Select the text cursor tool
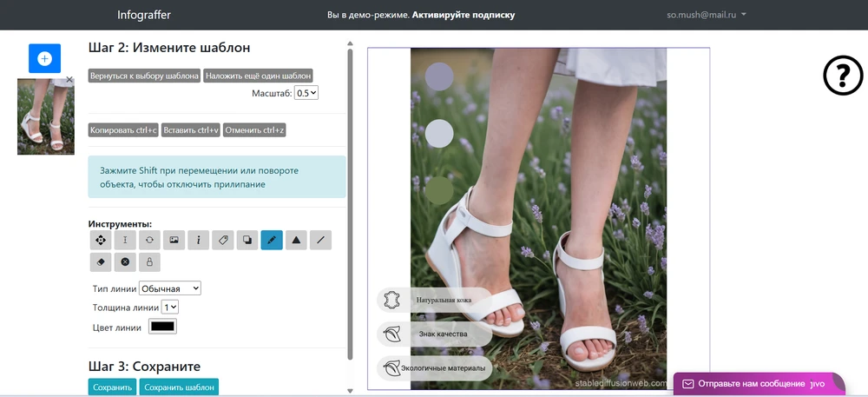 [125, 240]
